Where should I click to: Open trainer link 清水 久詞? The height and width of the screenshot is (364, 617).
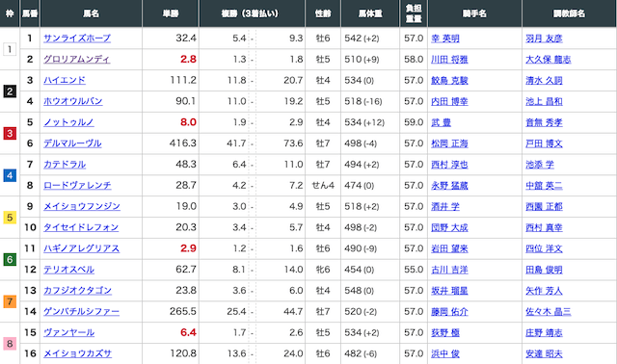coord(544,81)
